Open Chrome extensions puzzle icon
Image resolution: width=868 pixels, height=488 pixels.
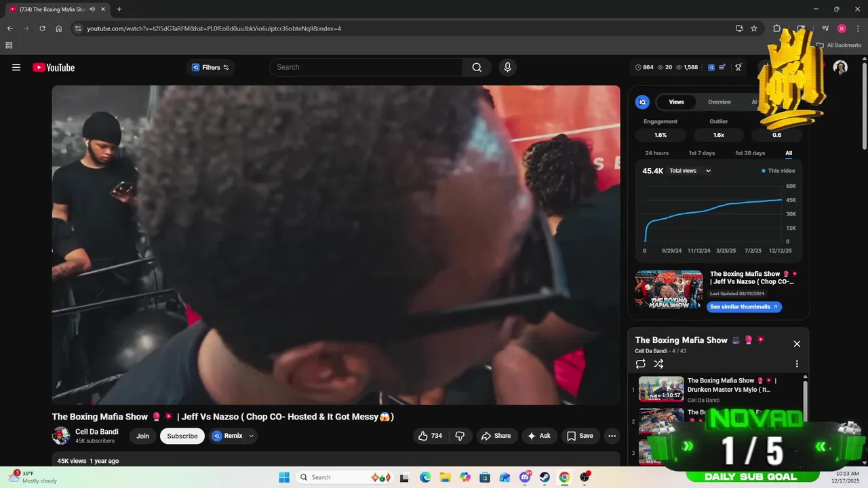777,28
